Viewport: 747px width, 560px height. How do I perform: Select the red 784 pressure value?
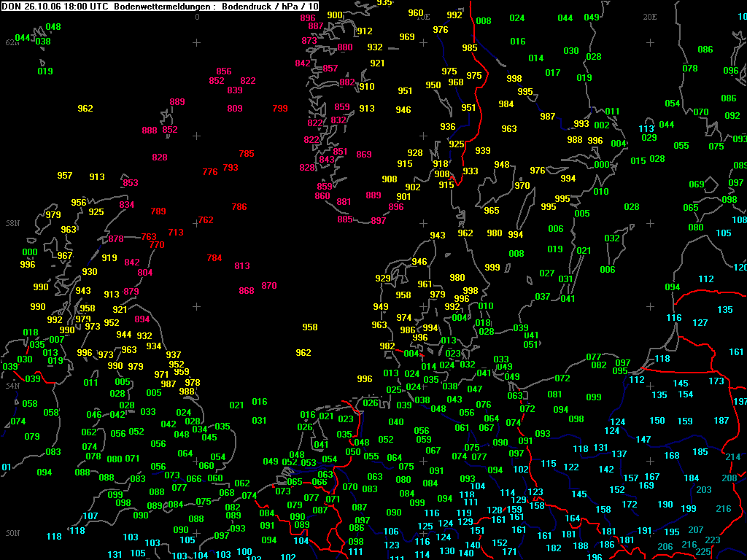[214, 257]
